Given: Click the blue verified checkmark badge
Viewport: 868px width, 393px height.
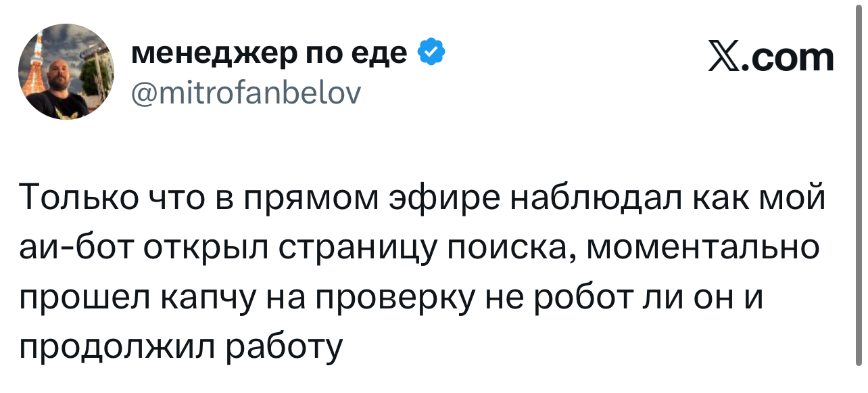Looking at the screenshot, I should point(432,53).
